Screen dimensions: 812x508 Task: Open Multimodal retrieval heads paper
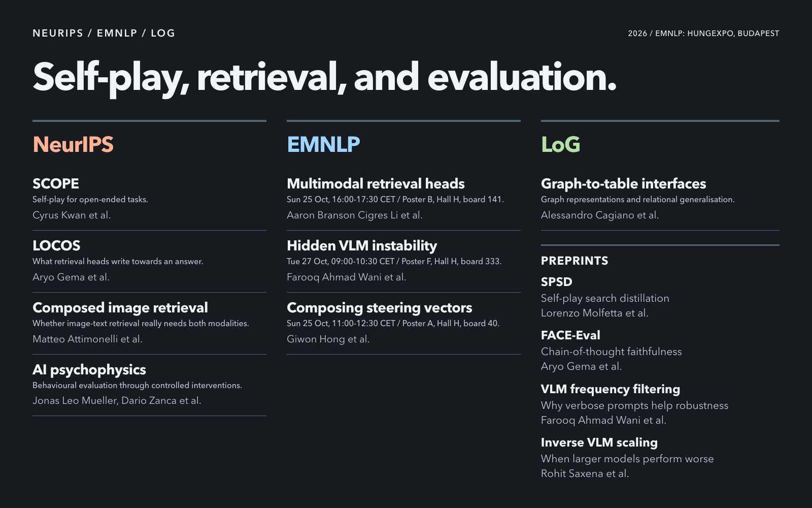pos(376,183)
